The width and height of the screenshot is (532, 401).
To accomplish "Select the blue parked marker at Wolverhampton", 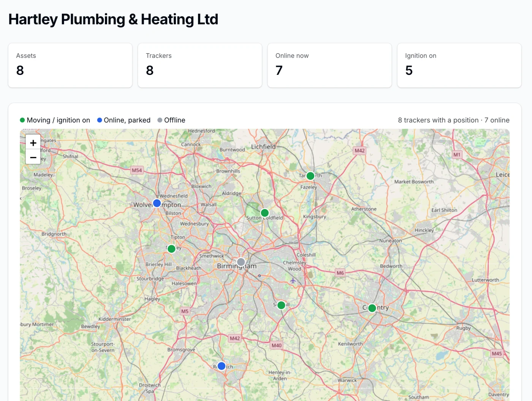I will click(x=157, y=203).
